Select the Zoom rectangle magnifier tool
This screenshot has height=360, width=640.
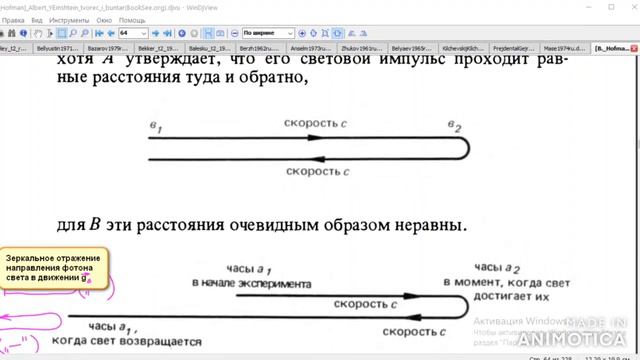[x=84, y=33]
